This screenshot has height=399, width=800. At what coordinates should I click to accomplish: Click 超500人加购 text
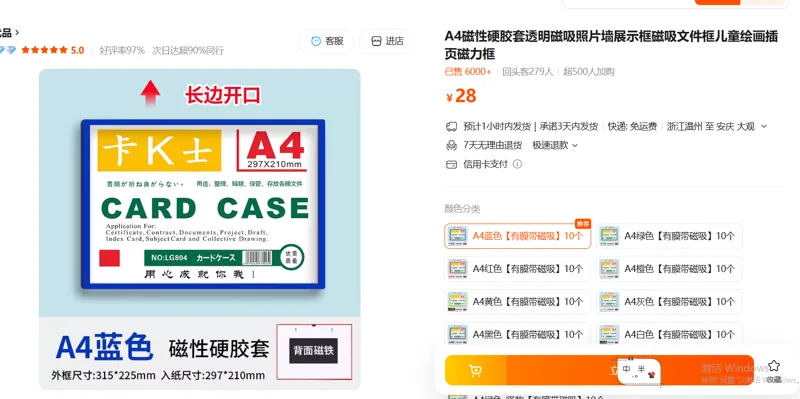click(589, 72)
